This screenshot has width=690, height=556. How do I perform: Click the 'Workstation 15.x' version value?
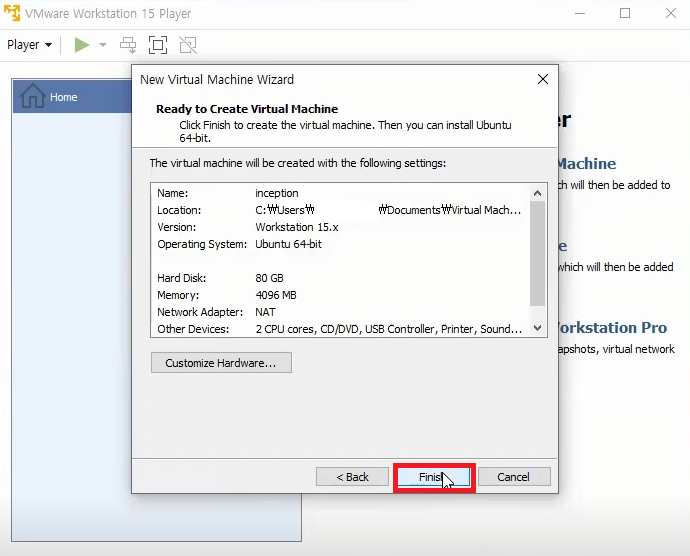(297, 227)
